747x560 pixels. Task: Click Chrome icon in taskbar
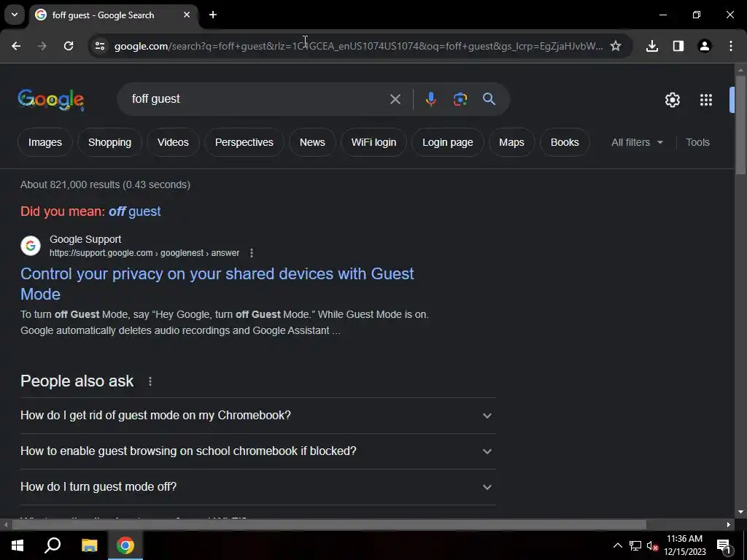(125, 545)
